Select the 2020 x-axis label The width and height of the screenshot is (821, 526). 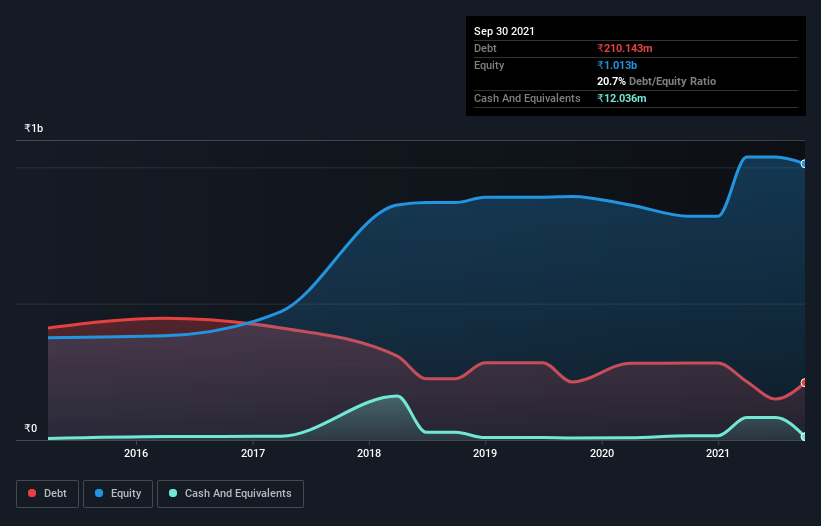pos(602,453)
